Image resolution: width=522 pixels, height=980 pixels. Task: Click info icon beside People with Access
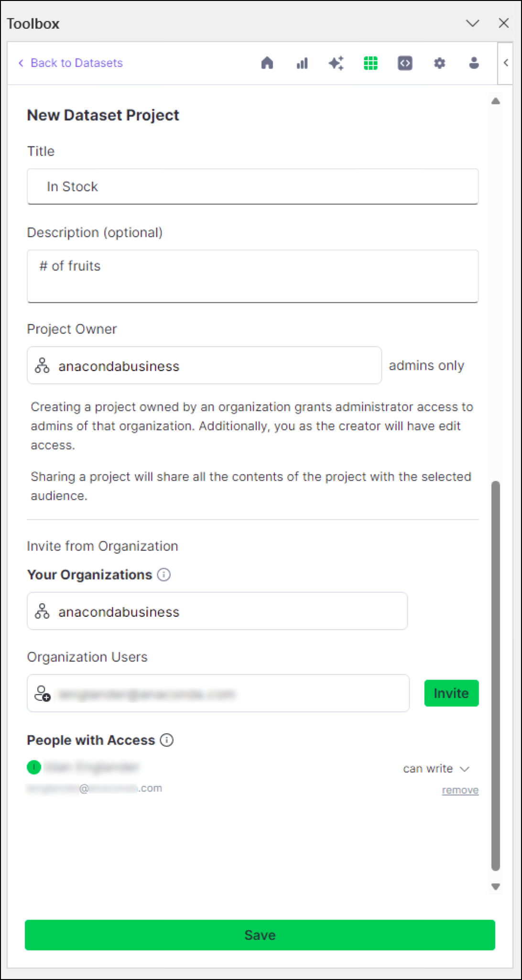click(166, 740)
